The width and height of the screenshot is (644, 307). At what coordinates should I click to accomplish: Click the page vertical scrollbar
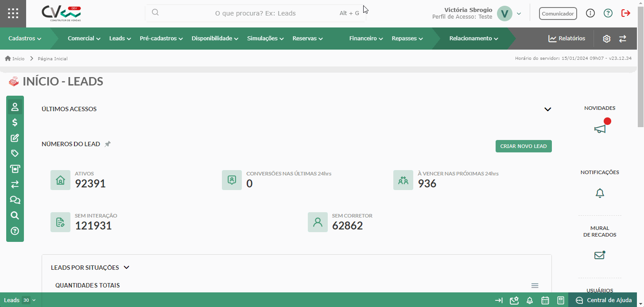pyautogui.click(x=640, y=66)
